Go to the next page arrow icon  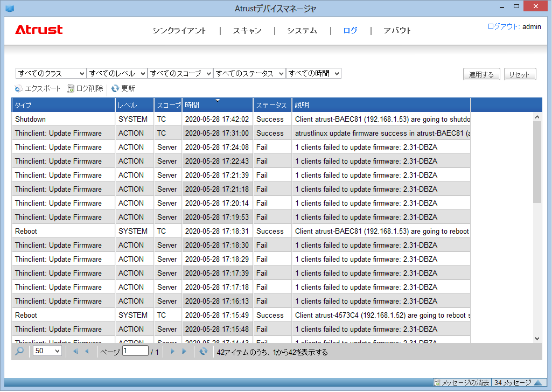(172, 351)
